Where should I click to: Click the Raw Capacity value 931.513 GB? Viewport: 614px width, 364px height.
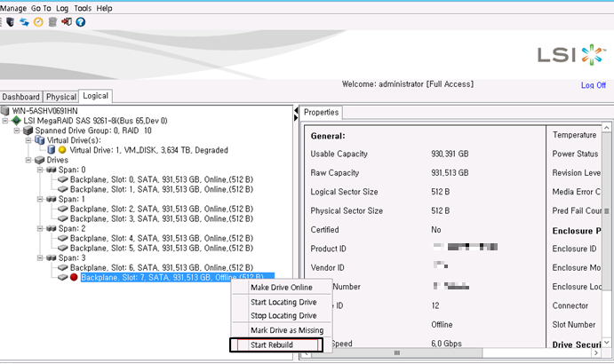450,172
